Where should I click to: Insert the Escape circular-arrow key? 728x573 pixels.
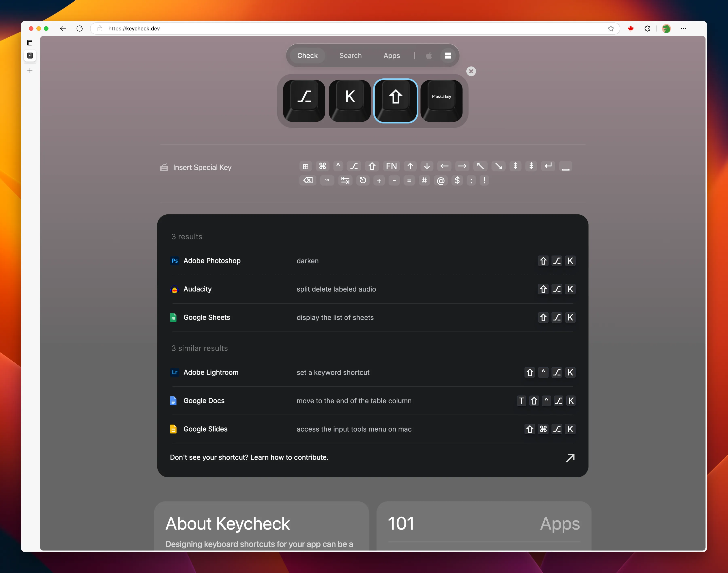(363, 180)
